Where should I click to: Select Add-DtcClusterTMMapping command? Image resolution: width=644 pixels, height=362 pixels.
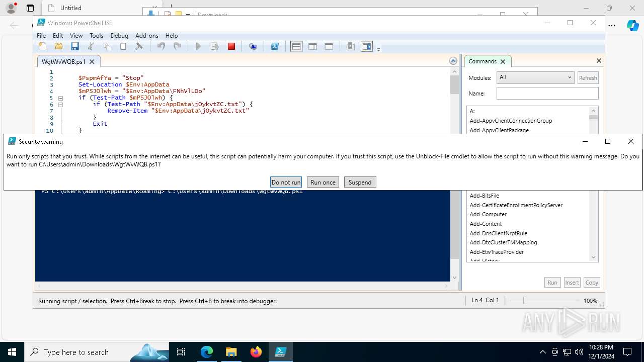[x=503, y=242]
